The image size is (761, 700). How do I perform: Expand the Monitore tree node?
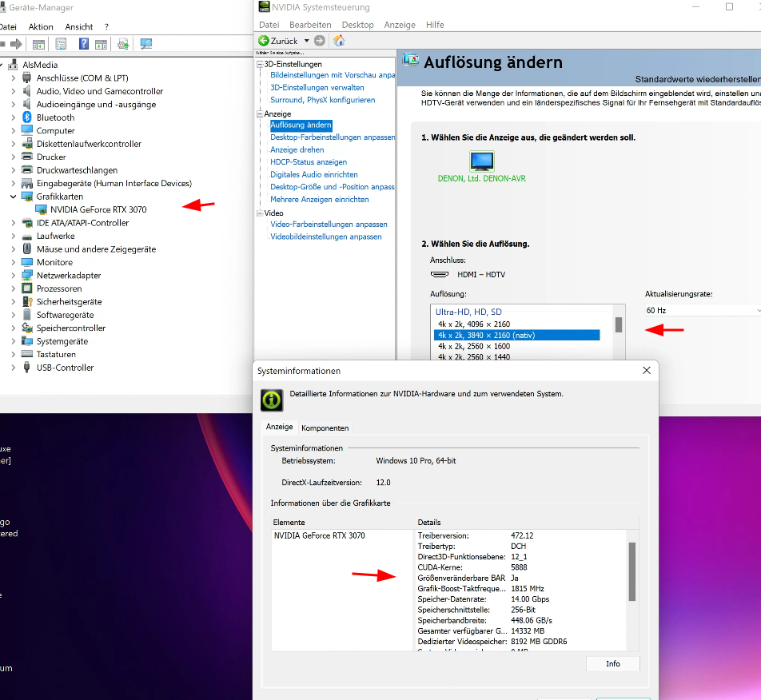click(13, 262)
